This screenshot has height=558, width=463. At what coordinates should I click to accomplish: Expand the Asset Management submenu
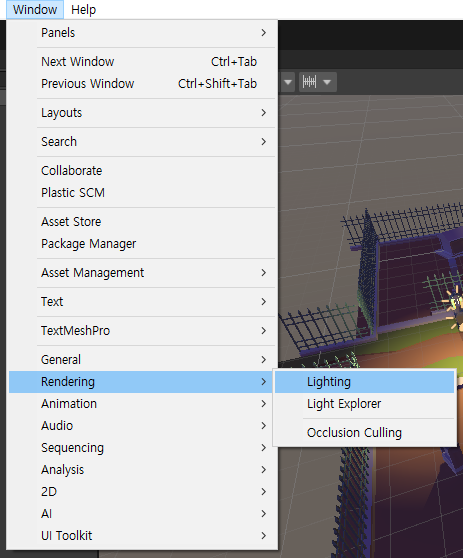(142, 273)
